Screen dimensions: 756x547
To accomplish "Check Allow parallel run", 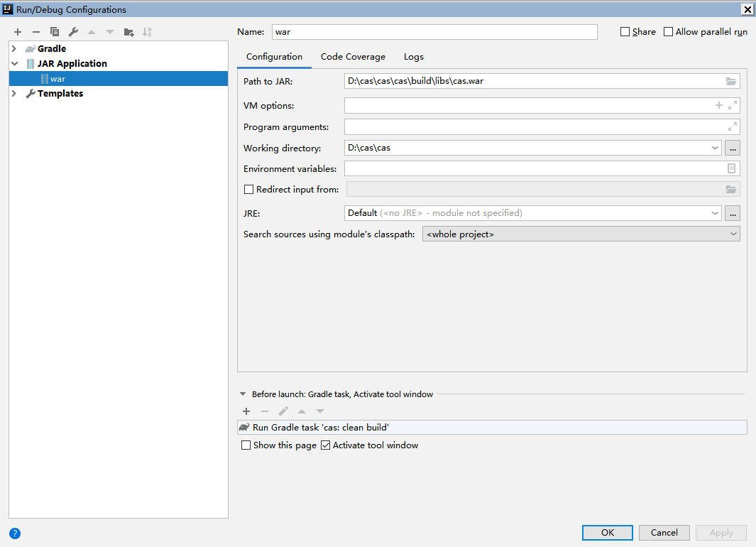I will [x=668, y=31].
